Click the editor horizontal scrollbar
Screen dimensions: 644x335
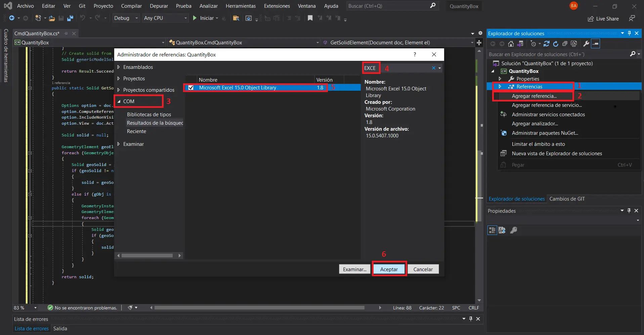259,307
